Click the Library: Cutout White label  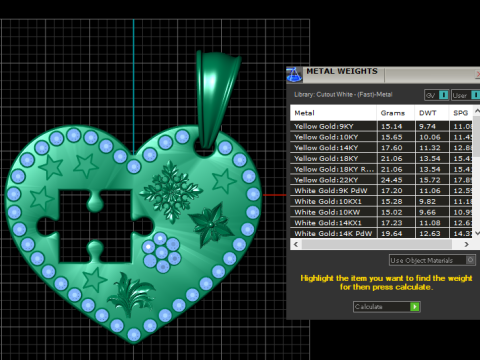343,95
